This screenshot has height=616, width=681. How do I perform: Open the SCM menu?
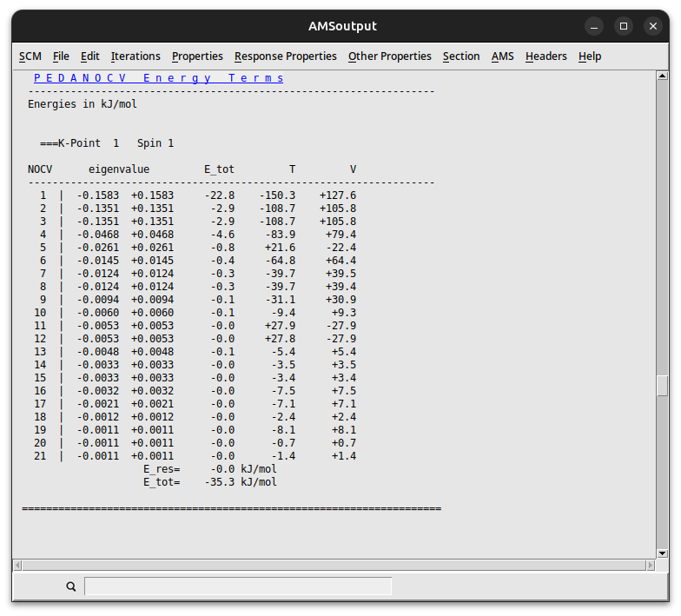click(30, 56)
